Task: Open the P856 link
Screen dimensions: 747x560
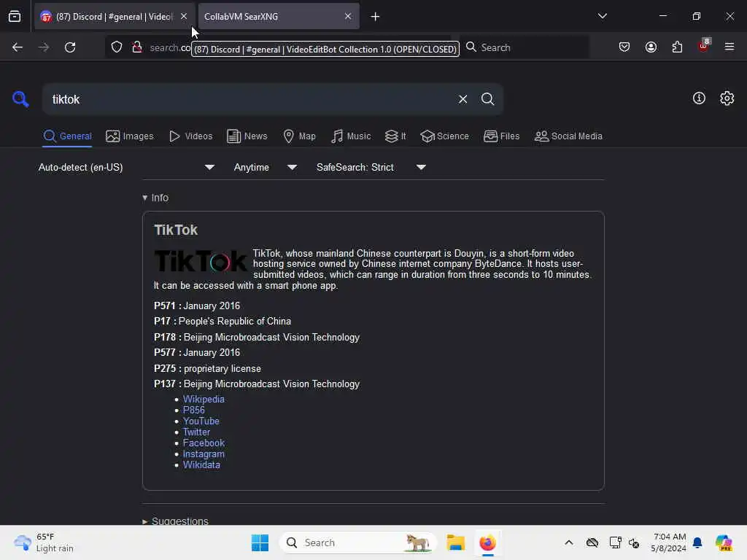Action: tap(193, 410)
